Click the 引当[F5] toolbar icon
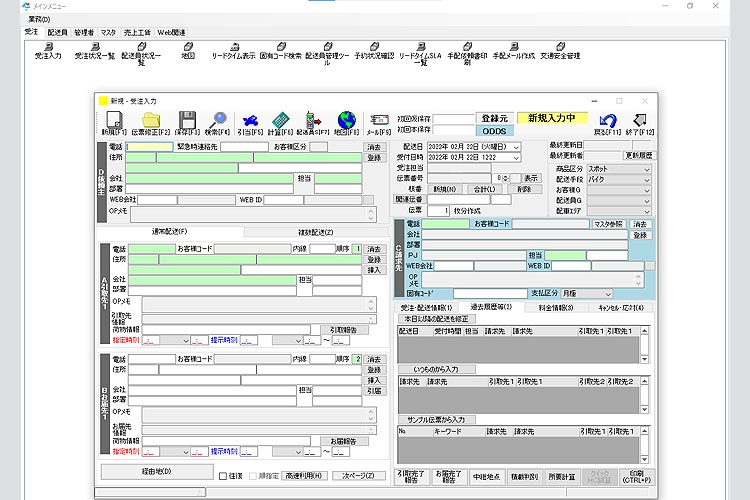The width and height of the screenshot is (750, 500). (x=250, y=121)
